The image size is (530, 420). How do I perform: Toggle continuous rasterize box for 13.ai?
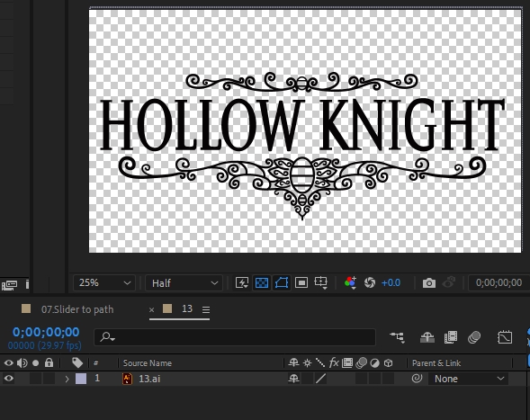click(307, 379)
